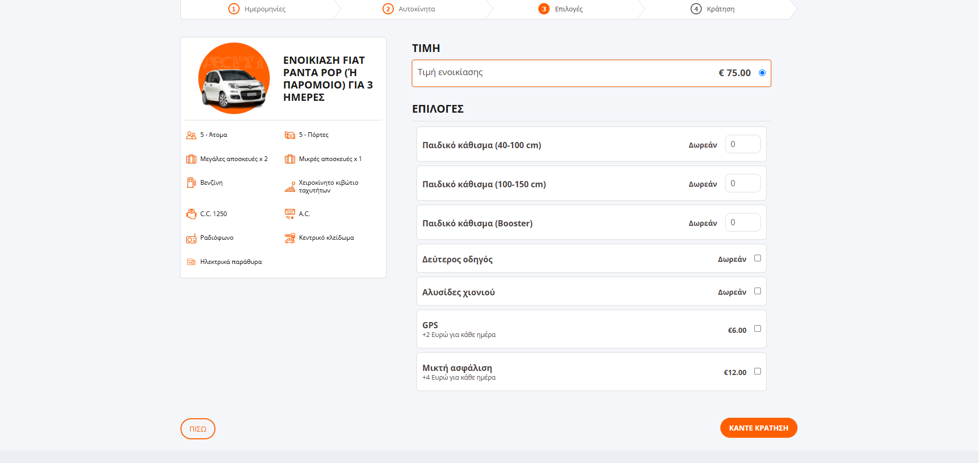Select the Επιλογές step tab
This screenshot has height=463, width=980.
(x=561, y=9)
